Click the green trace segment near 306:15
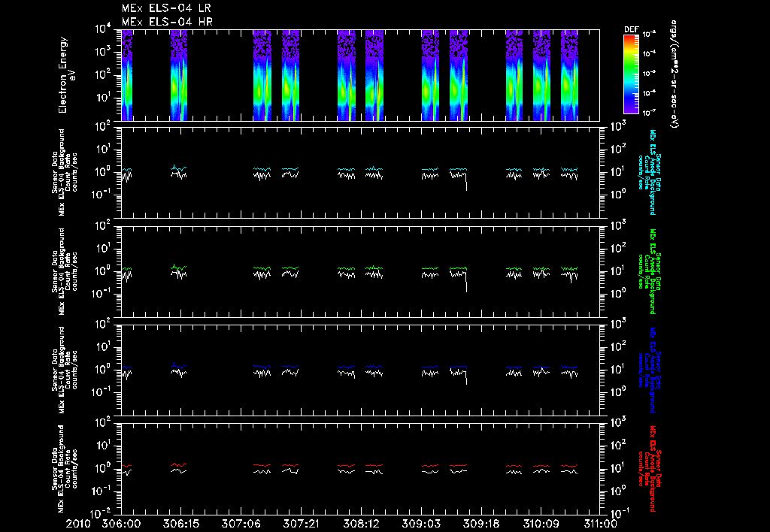770x532 pixels. point(179,268)
